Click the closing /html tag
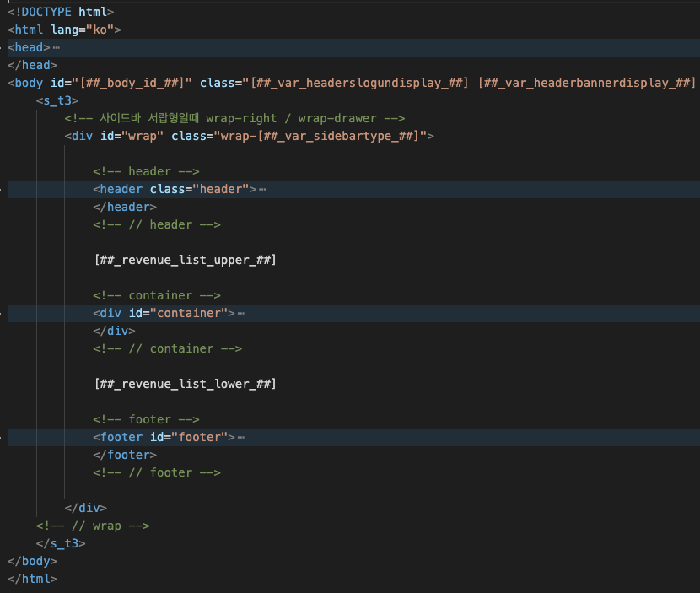This screenshot has width=700, height=593. (32, 580)
